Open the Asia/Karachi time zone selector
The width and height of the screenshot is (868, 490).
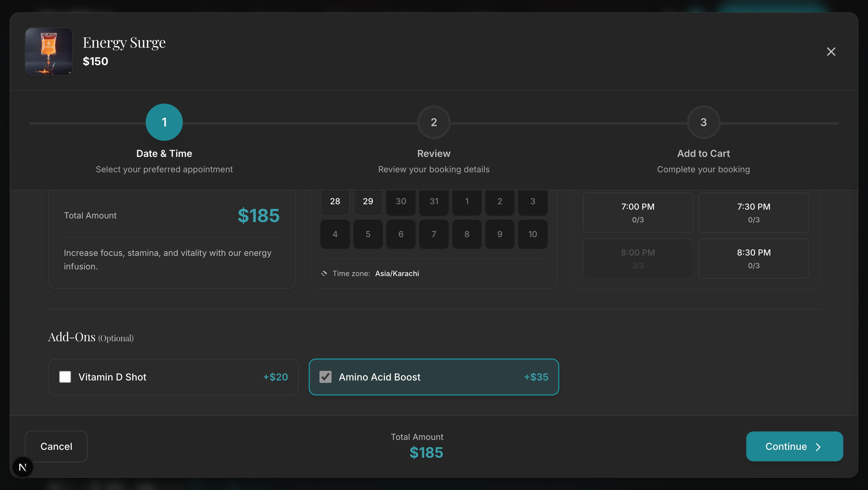click(x=397, y=273)
